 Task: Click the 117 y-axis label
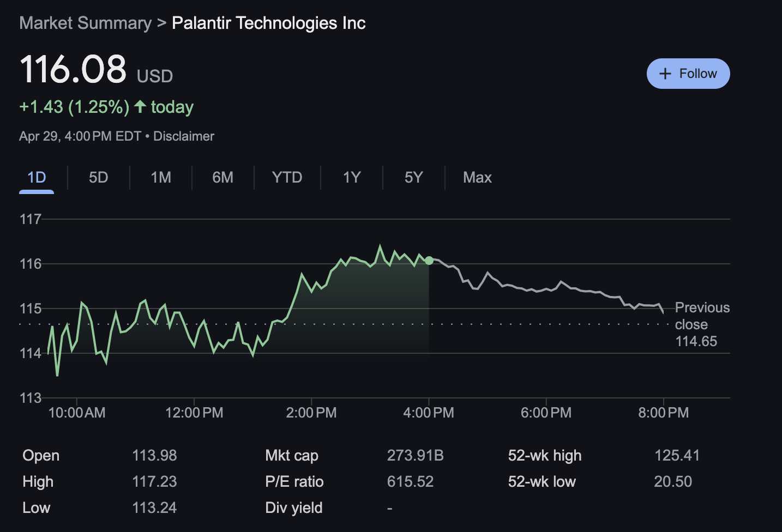coord(31,219)
